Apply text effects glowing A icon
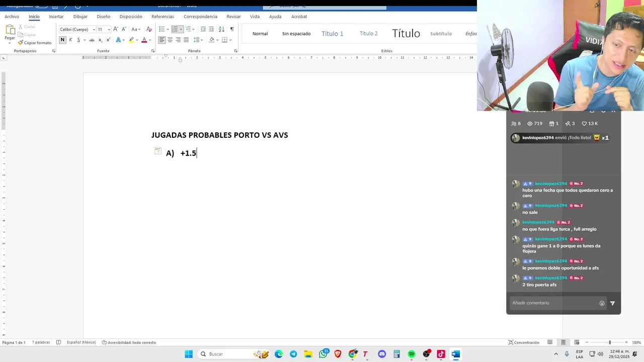 [x=118, y=40]
